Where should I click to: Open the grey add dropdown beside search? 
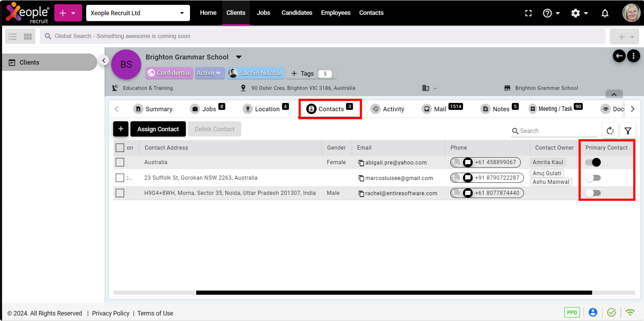pos(625,36)
